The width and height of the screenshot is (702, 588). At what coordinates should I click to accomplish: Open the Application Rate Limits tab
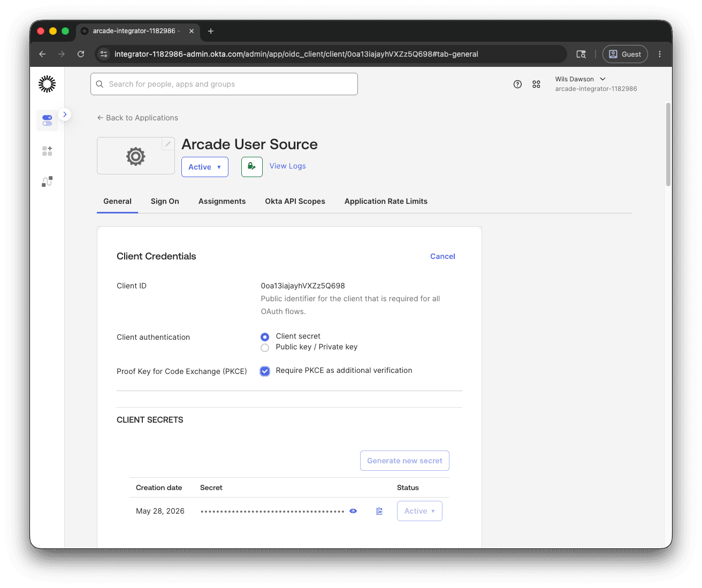tap(386, 201)
